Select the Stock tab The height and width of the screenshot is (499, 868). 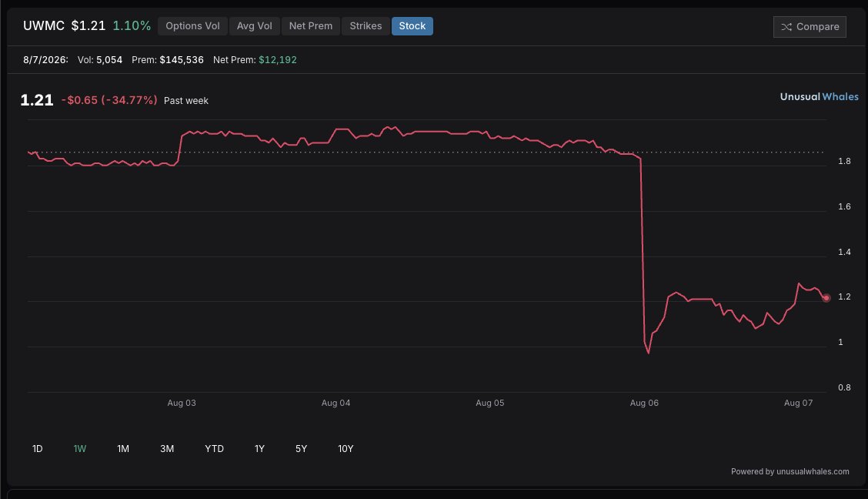(x=412, y=26)
